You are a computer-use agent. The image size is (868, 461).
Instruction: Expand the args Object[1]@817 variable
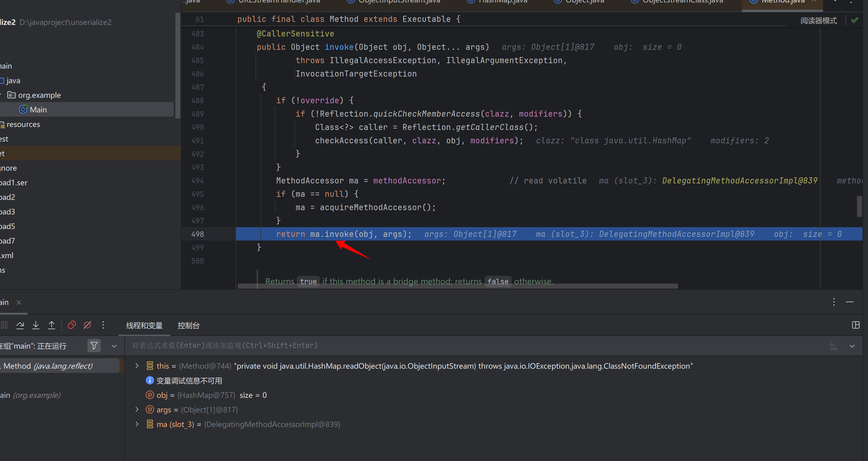[x=137, y=409]
